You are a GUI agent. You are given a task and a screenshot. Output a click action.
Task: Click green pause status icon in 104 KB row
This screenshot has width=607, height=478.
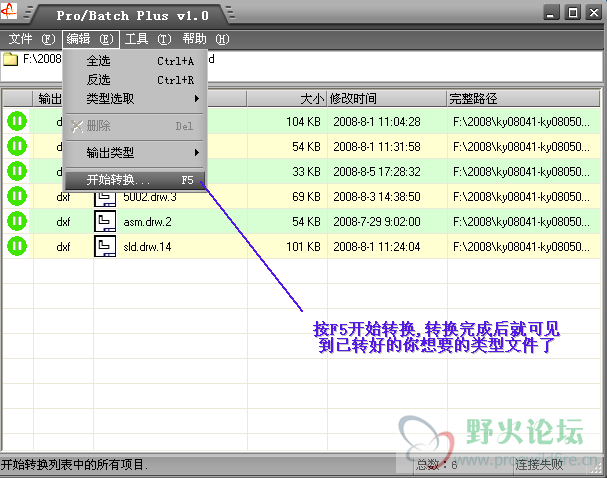17,121
